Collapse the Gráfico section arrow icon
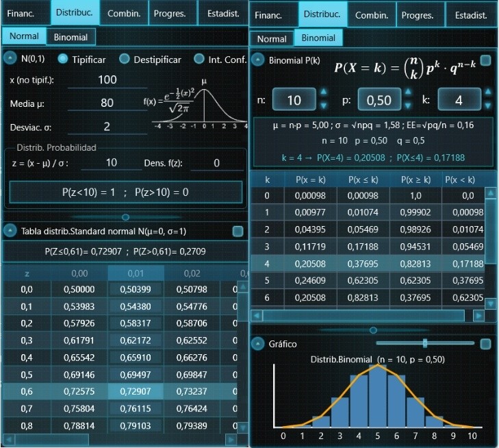The height and width of the screenshot is (448, 499). pos(258,344)
